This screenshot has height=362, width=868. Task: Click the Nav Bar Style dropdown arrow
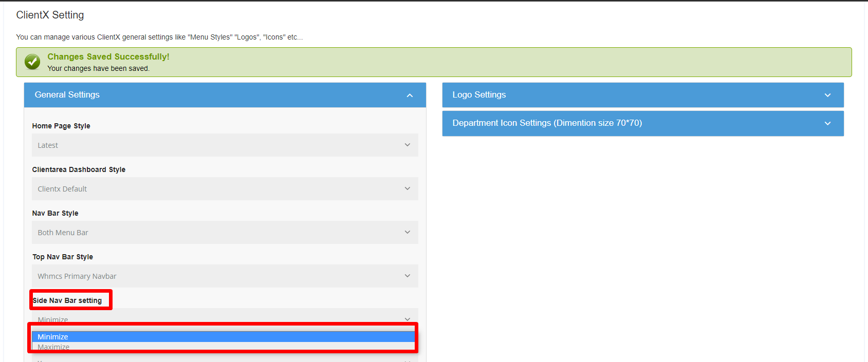[x=407, y=233]
